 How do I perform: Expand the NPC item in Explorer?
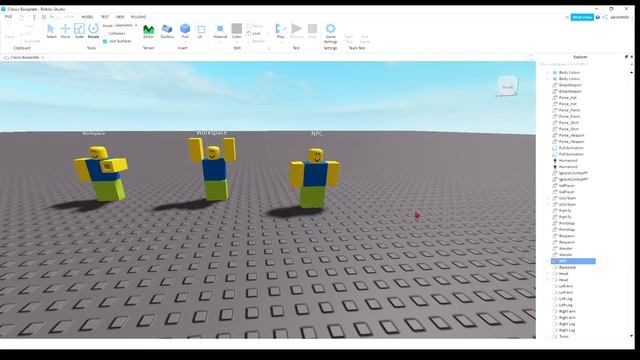[x=548, y=261]
